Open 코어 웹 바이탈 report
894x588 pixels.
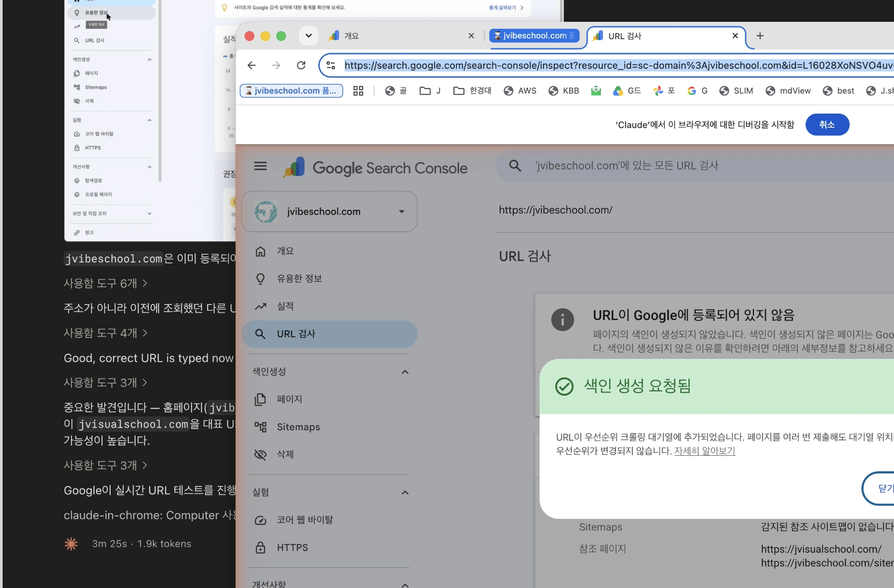[x=329, y=520]
